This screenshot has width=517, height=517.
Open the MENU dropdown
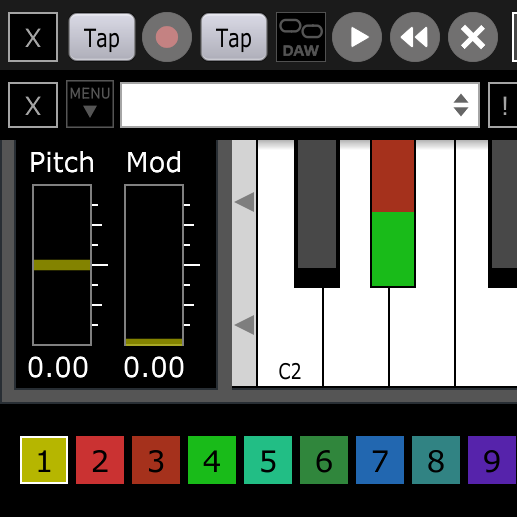(90, 104)
